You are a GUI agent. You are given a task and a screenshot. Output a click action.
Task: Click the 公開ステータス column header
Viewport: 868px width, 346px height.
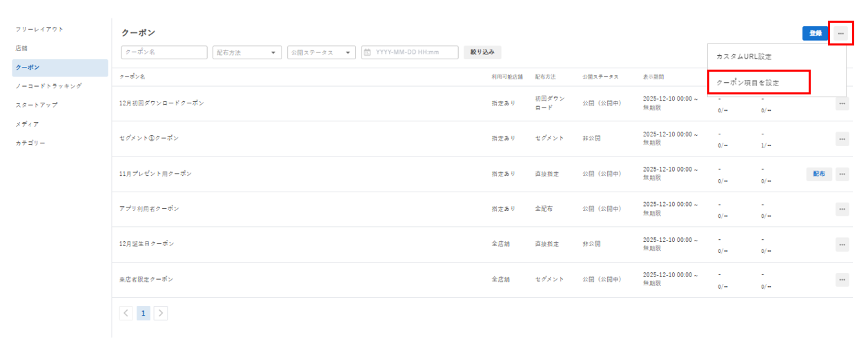pyautogui.click(x=600, y=77)
